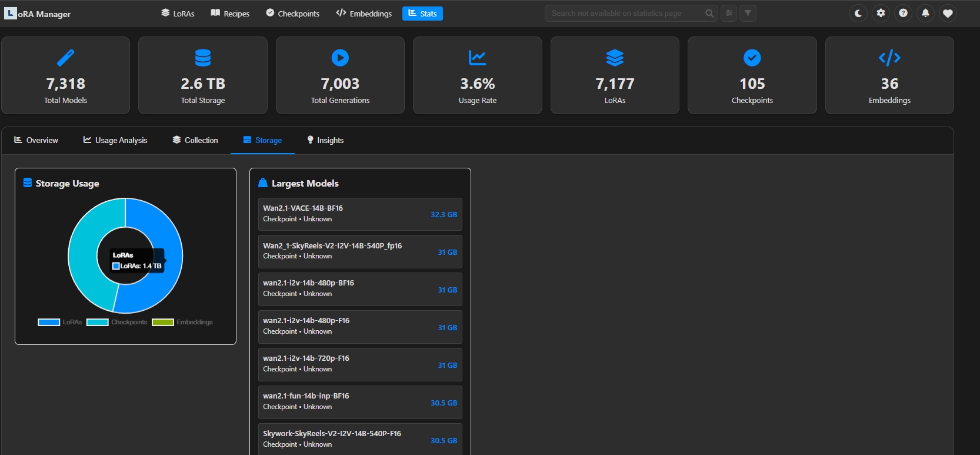Click the Storage Usage database icon
This screenshot has height=455, width=980.
[28, 183]
